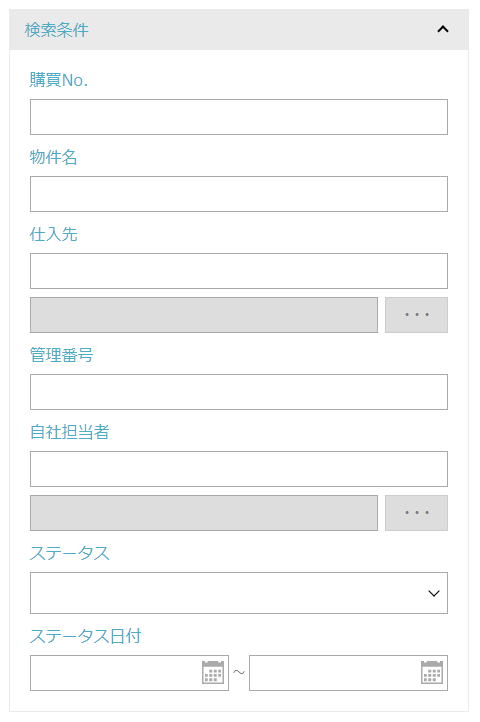
Task: Focus the 管理番号 input box
Action: (239, 392)
